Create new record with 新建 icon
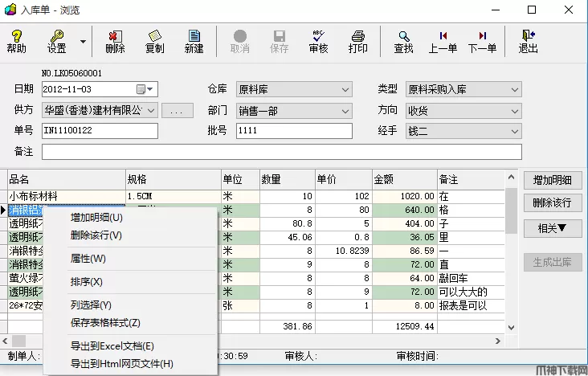The width and height of the screenshot is (588, 376). point(194,41)
